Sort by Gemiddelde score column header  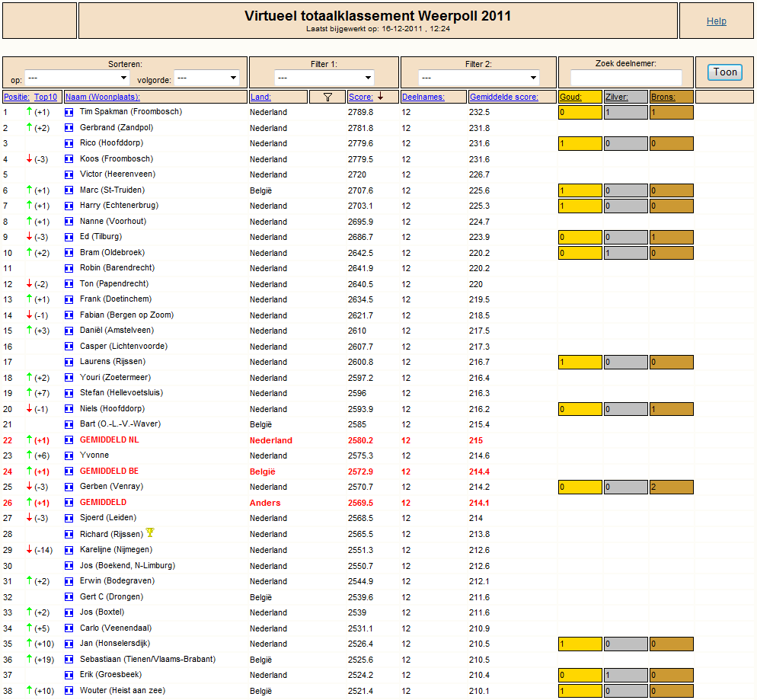point(504,97)
